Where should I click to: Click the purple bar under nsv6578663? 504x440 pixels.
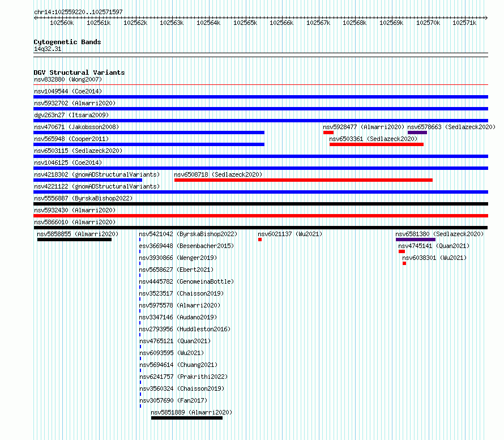[417, 133]
